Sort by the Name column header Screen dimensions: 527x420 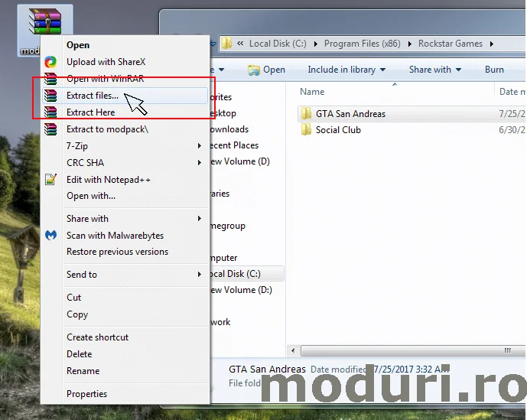click(x=312, y=92)
